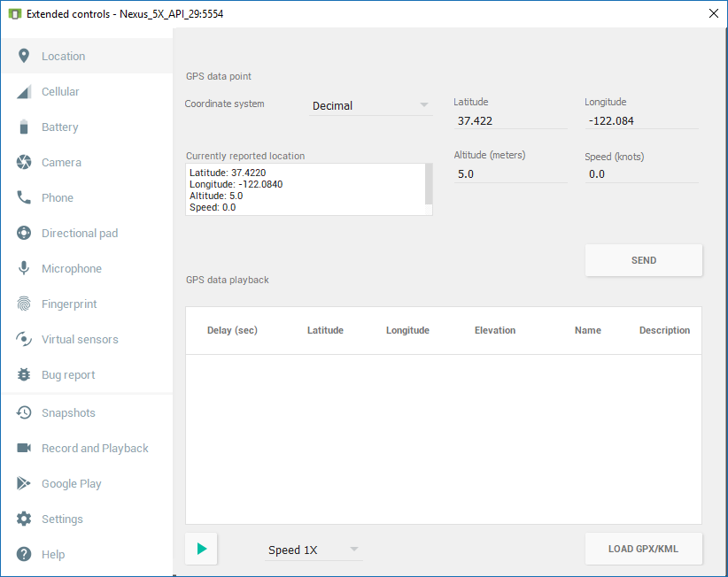Close the Extended controls window
Viewport: 728px width, 577px height.
coord(714,13)
